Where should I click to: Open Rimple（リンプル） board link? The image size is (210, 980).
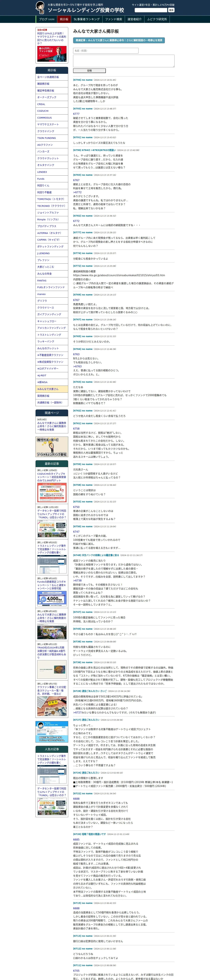[52, 220]
